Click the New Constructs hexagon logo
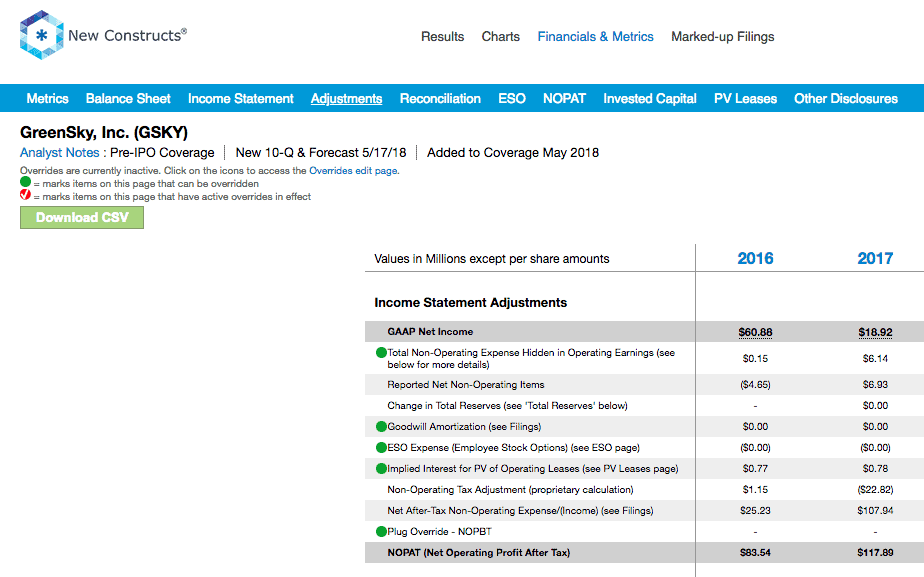This screenshot has width=924, height=577. point(41,35)
